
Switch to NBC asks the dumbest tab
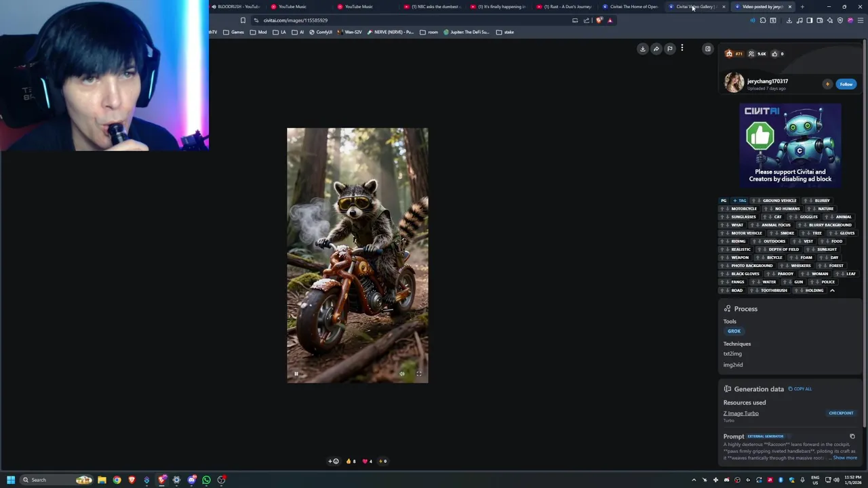pyautogui.click(x=433, y=7)
